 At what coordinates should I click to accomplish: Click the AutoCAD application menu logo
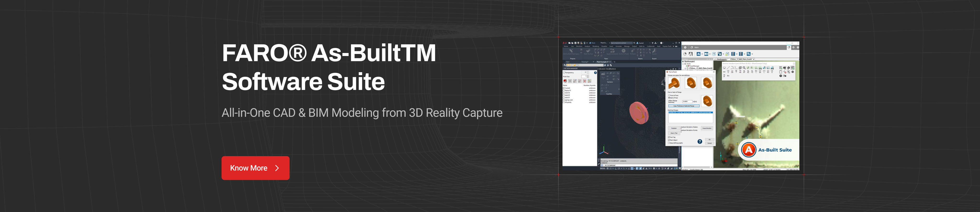pos(564,43)
